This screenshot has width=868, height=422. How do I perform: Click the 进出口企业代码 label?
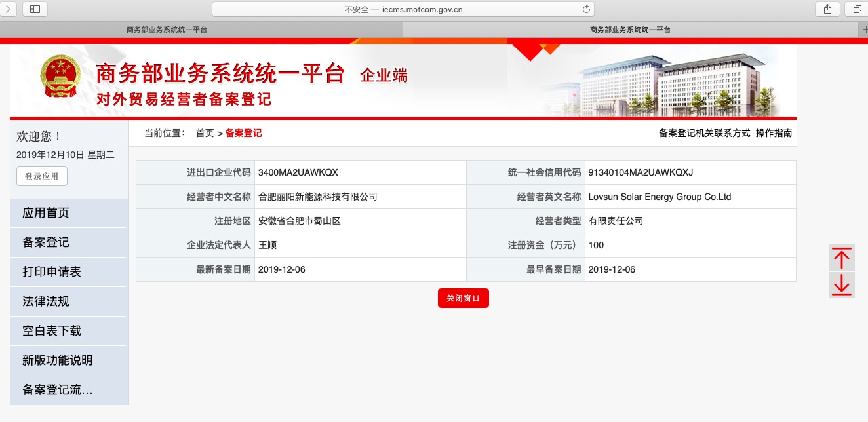219,172
